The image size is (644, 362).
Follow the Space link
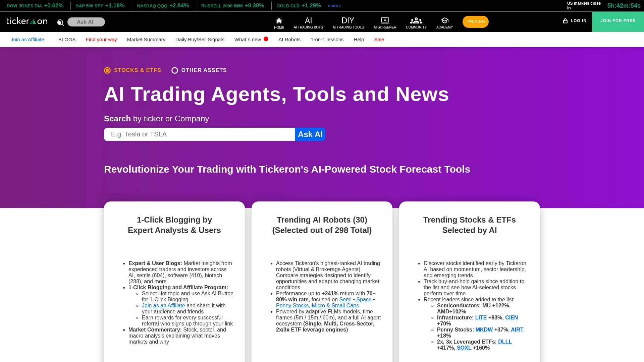point(364,300)
